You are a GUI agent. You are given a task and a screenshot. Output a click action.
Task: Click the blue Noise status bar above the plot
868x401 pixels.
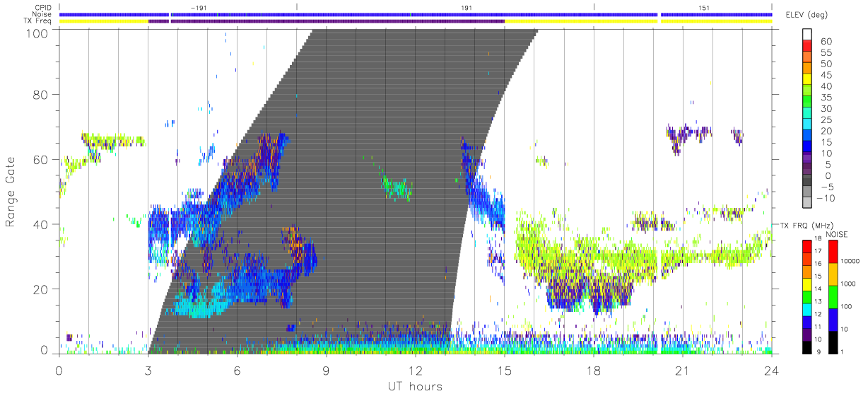[415, 14]
